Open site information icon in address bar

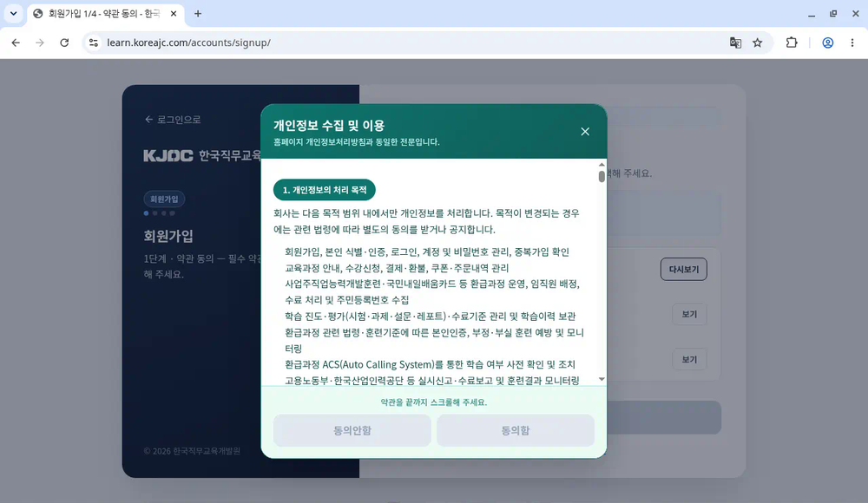tap(94, 42)
